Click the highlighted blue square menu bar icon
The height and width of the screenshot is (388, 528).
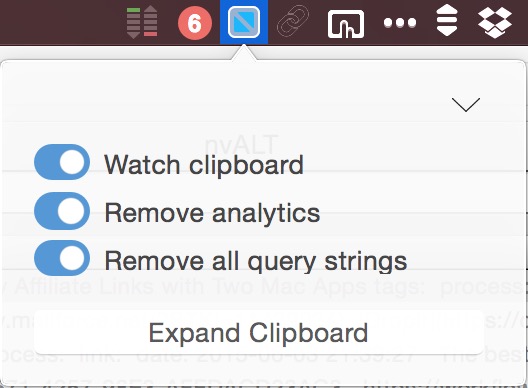(x=244, y=22)
